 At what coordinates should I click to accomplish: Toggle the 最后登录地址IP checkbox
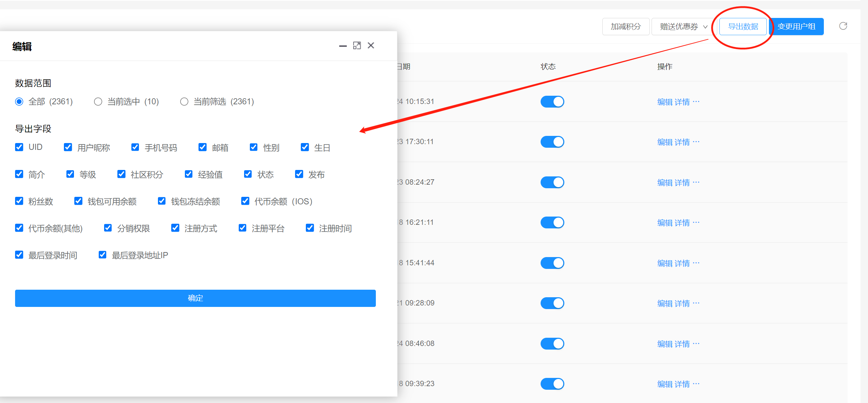click(x=102, y=255)
